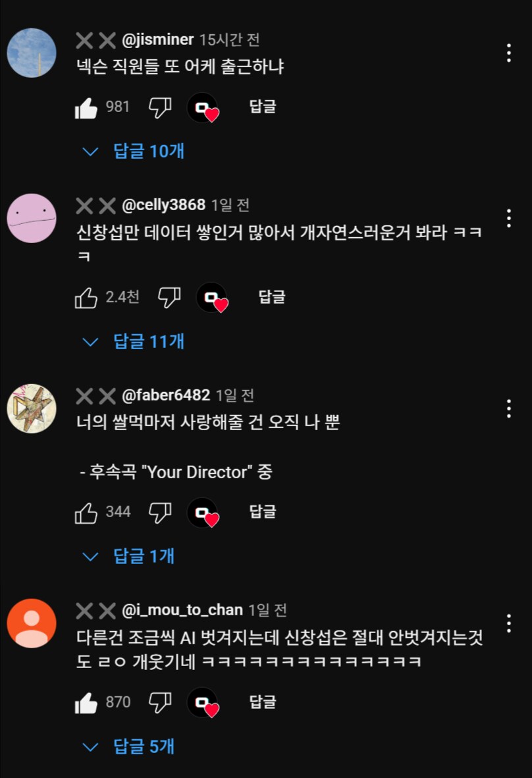Open options menu for @jisminer comment
This screenshot has width=532, height=778.
509,53
